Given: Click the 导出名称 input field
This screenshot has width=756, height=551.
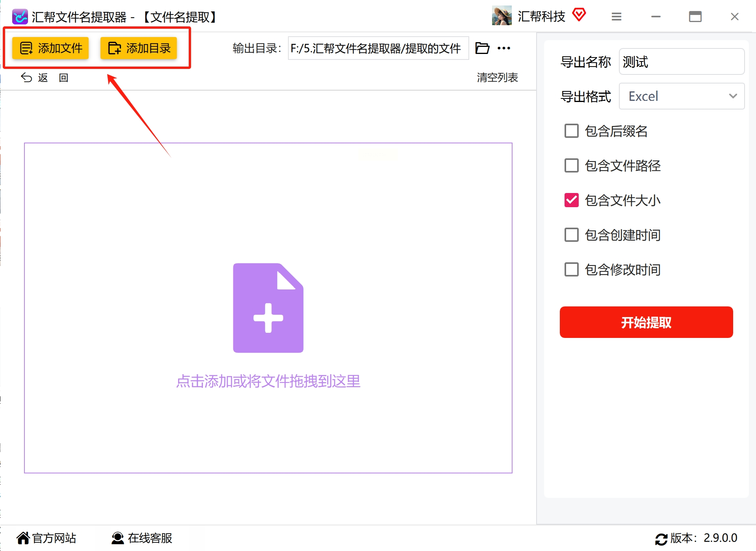Looking at the screenshot, I should click(x=682, y=61).
